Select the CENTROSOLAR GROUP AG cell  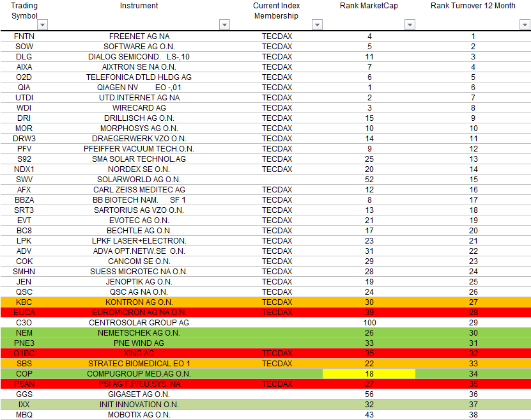[x=139, y=322]
